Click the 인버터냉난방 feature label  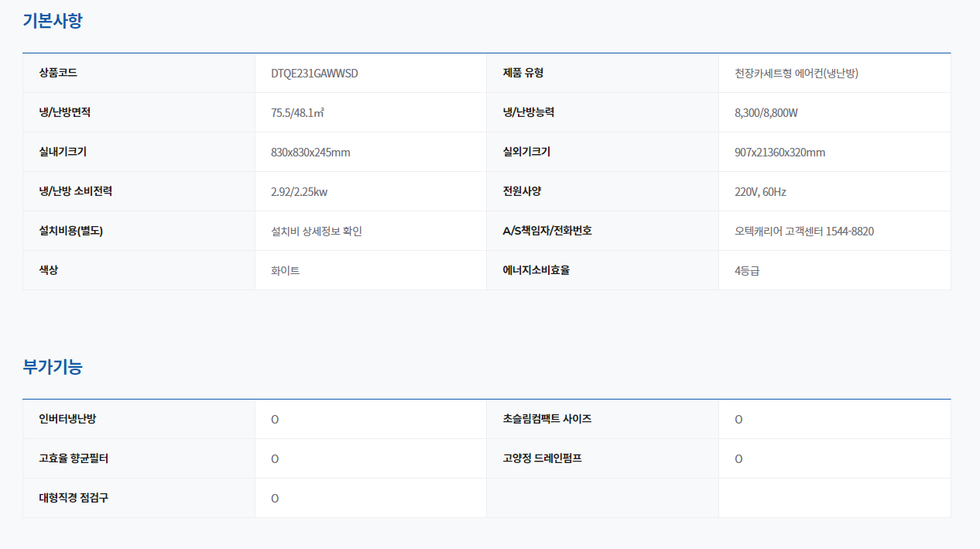click(x=67, y=419)
